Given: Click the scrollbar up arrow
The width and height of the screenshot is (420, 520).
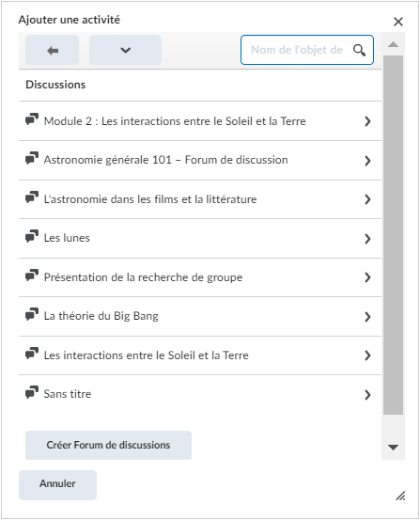Looking at the screenshot, I should coord(393,44).
